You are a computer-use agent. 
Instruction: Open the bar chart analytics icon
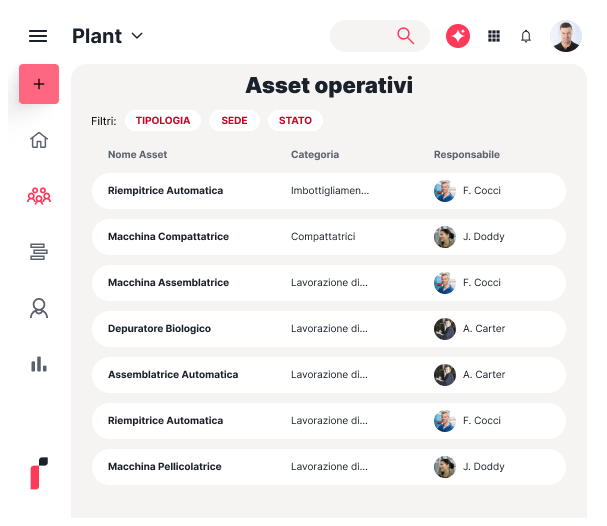coord(39,364)
